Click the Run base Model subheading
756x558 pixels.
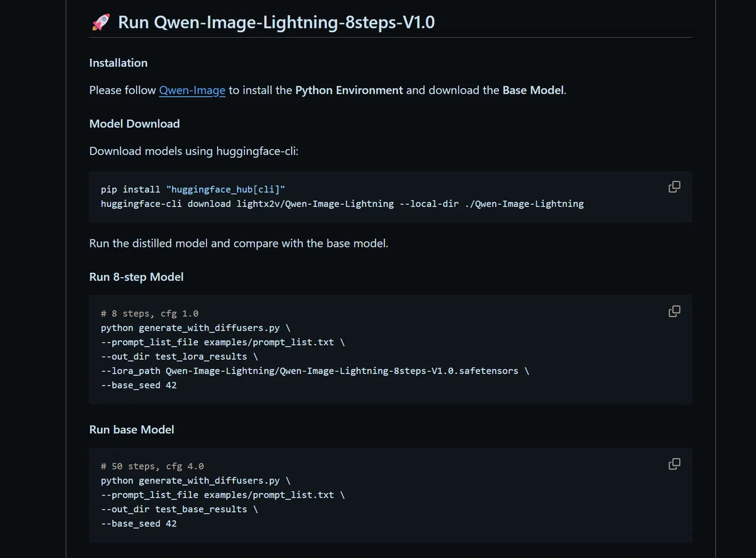132,430
